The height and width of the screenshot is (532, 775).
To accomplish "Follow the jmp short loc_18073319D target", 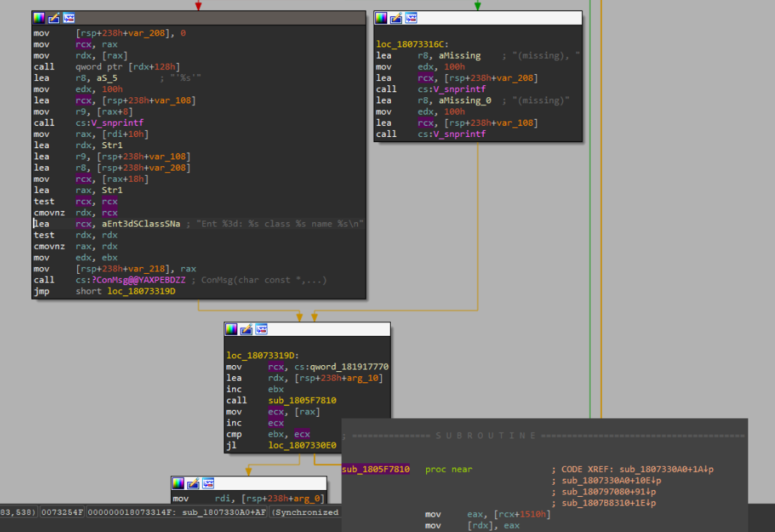I will (142, 291).
